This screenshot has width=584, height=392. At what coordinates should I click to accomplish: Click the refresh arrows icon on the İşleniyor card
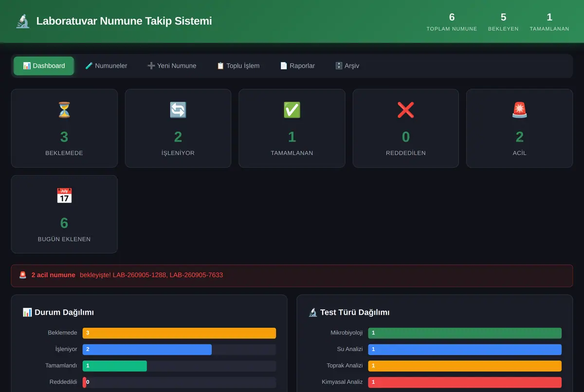click(178, 110)
